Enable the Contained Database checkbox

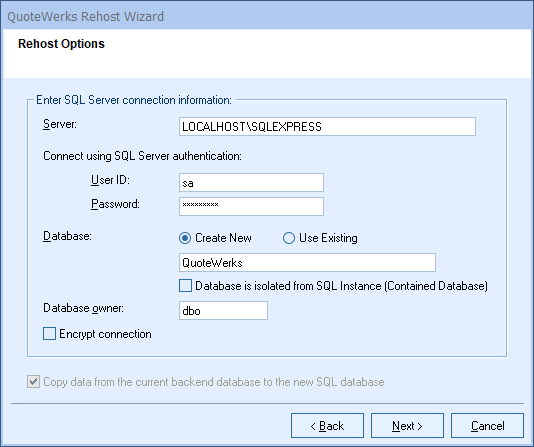pyautogui.click(x=185, y=286)
